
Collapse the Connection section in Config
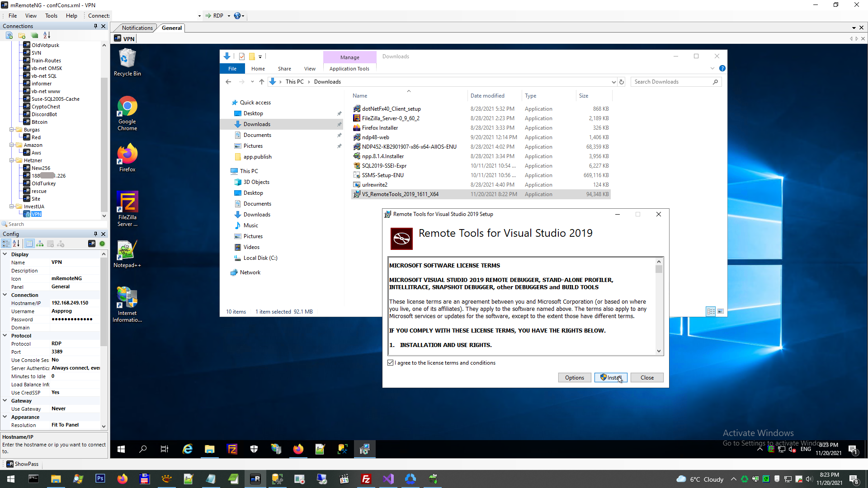click(5, 295)
